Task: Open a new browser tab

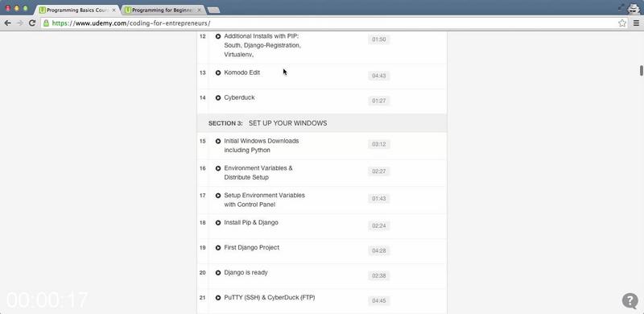Action: click(213, 10)
